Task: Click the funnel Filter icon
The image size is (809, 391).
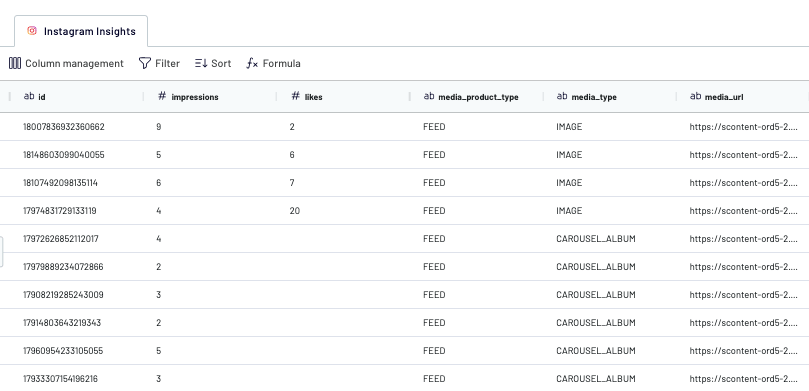Action: pos(145,63)
